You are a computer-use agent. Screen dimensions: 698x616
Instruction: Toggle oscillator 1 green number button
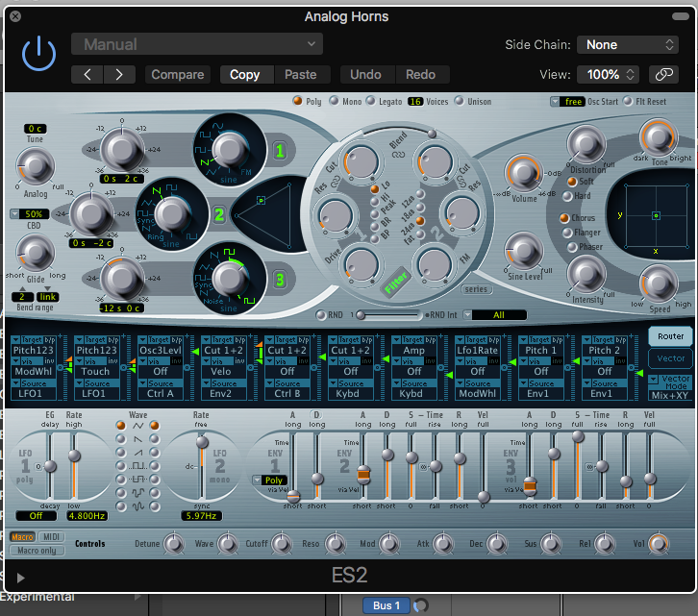click(x=280, y=151)
